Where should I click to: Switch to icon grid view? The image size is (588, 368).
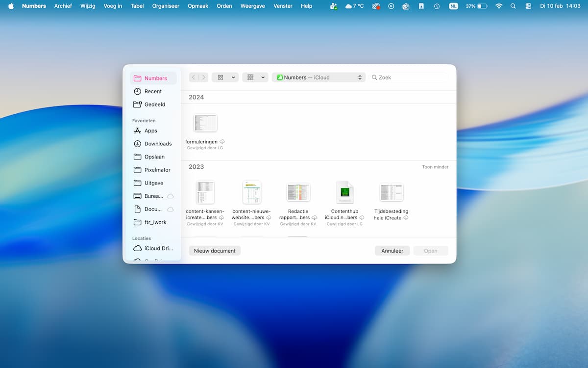[x=220, y=78]
